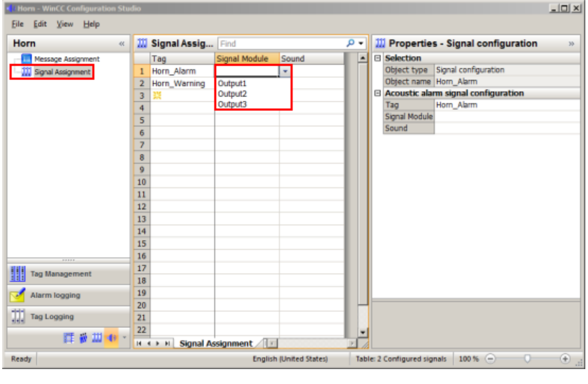Collapse the Properties panel with the chevron

click(x=571, y=44)
